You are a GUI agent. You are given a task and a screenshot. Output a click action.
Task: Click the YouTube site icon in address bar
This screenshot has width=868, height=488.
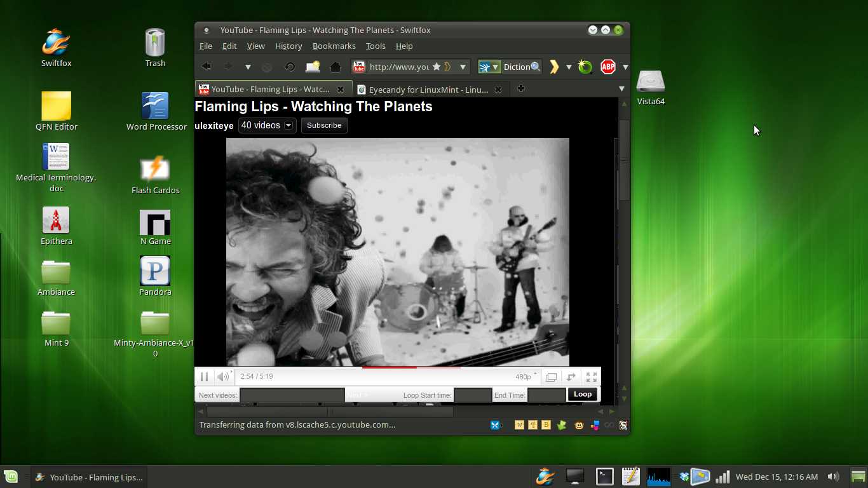click(x=359, y=67)
